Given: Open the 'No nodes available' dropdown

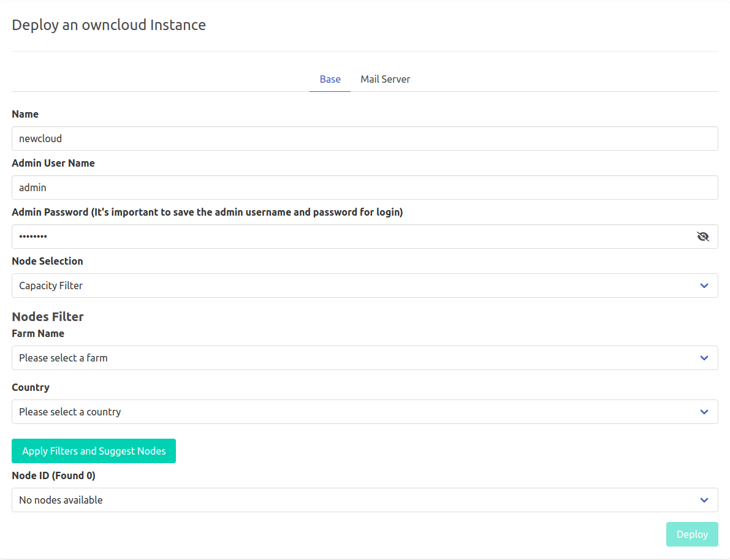Looking at the screenshot, I should 355,500.
